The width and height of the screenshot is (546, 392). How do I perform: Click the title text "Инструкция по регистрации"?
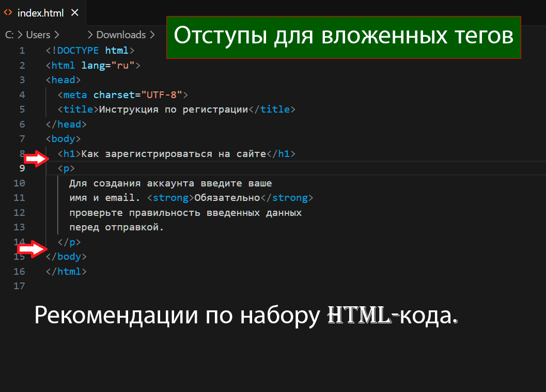tap(173, 109)
